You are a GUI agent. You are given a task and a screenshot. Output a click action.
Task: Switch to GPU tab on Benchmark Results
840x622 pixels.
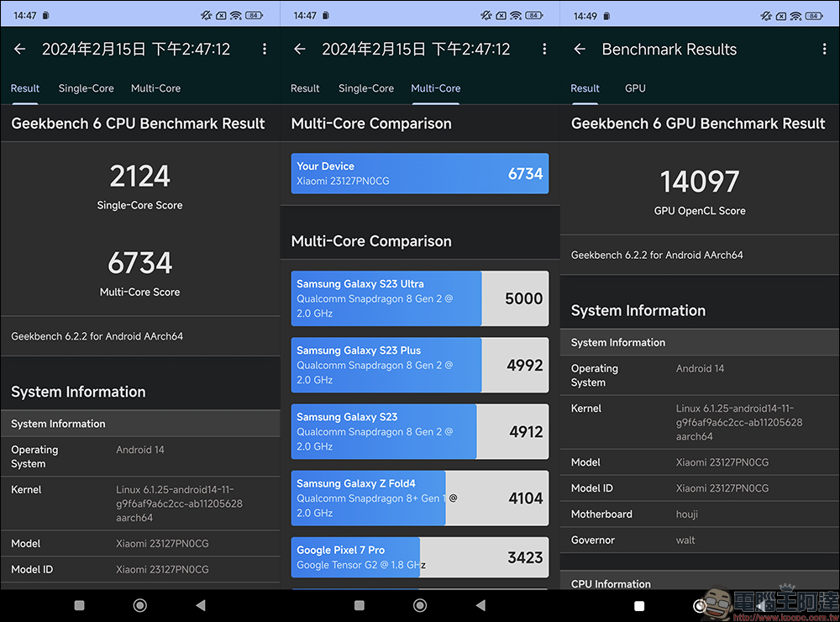click(x=635, y=88)
